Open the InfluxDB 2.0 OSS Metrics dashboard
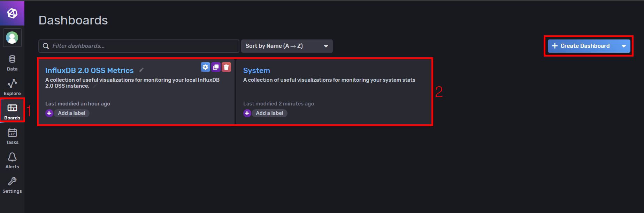644x213 pixels. point(90,71)
